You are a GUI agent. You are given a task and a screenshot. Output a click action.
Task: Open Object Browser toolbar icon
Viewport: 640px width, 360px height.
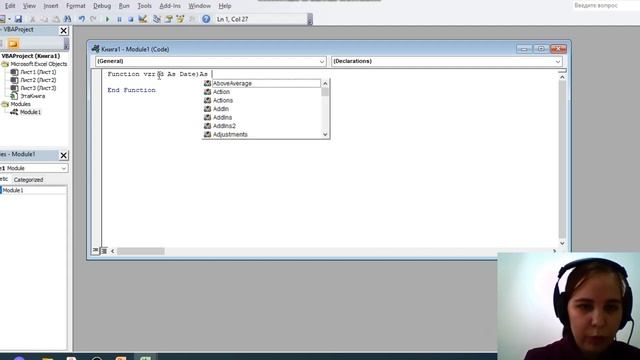(180, 19)
